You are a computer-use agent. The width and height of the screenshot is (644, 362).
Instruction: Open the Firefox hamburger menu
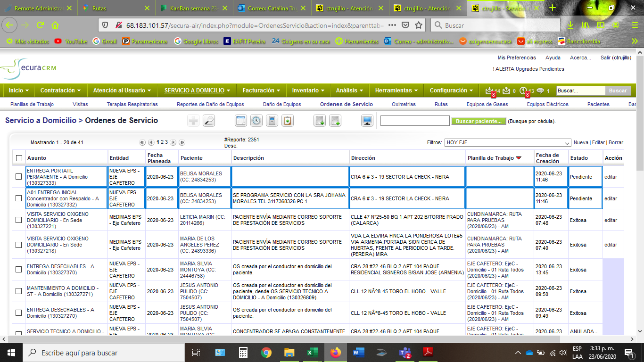pyautogui.click(x=635, y=25)
